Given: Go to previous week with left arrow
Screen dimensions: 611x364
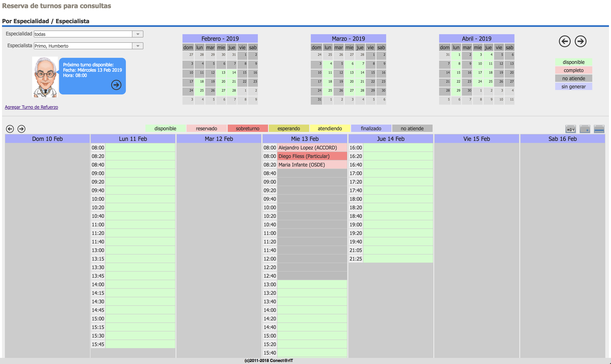Looking at the screenshot, I should coord(10,129).
